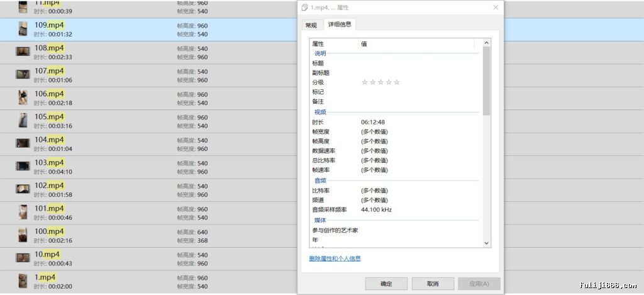Select the 数据速率 property row

pyautogui.click(x=396, y=151)
